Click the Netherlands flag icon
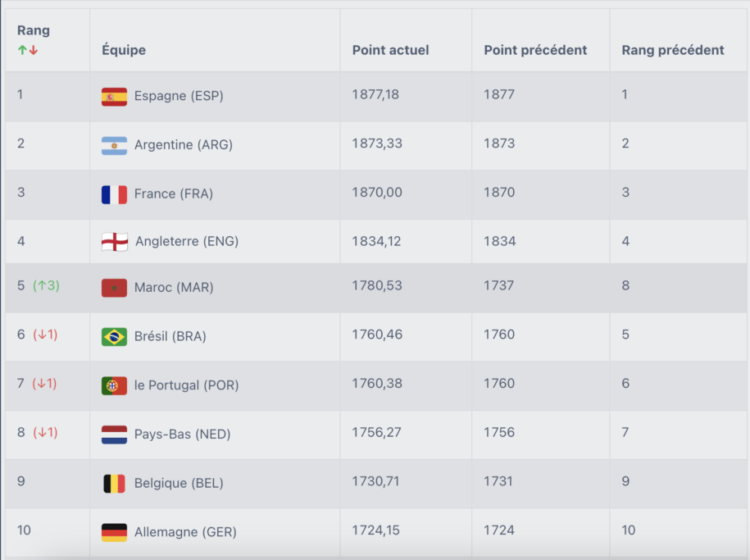This screenshot has width=750, height=560. pos(114,435)
